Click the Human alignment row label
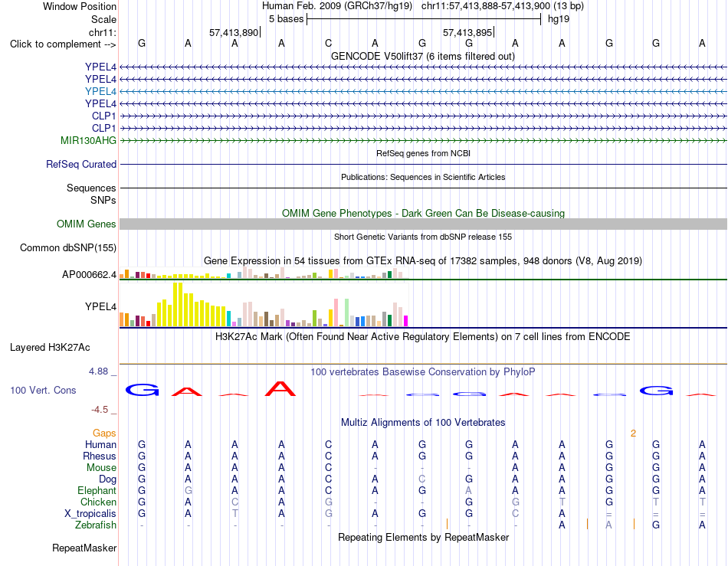The height and width of the screenshot is (566, 728). click(x=100, y=444)
